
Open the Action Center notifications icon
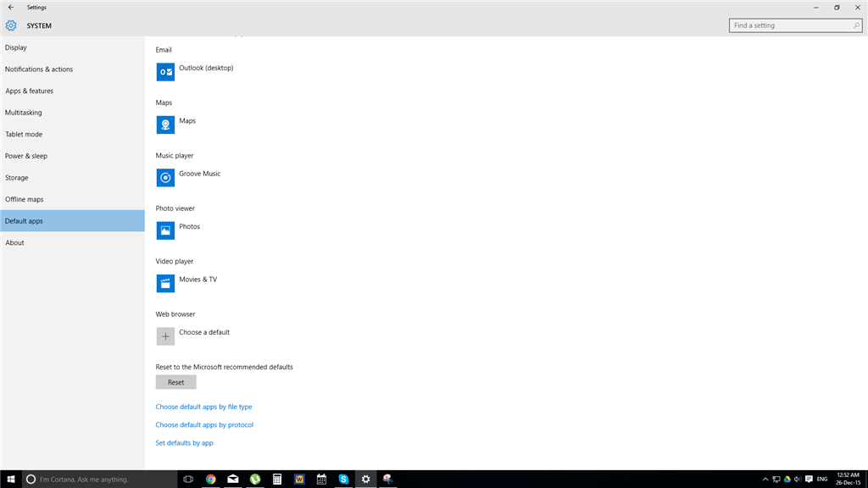point(809,480)
